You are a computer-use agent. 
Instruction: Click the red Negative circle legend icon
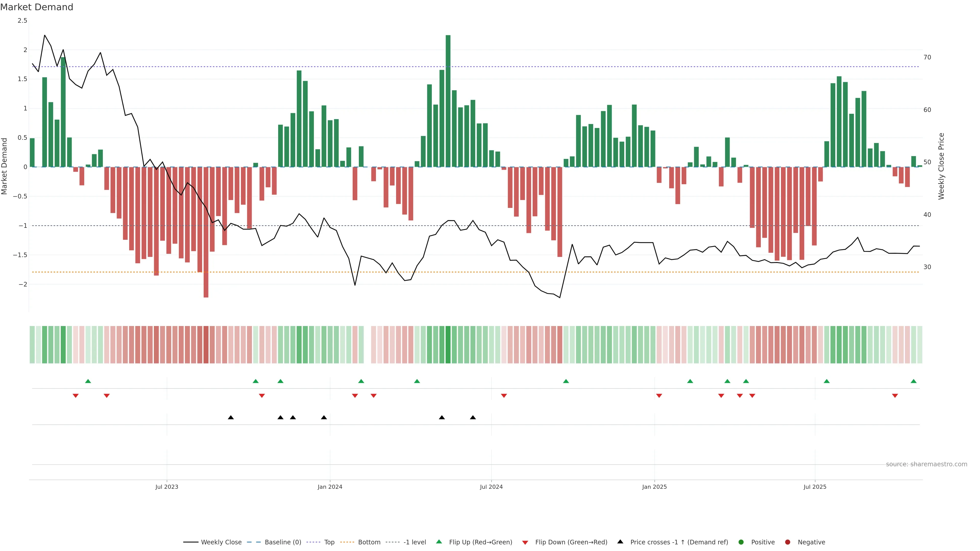(x=788, y=542)
